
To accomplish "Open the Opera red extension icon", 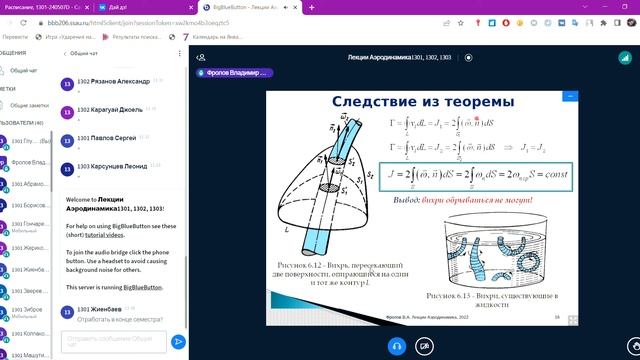I will tap(506, 23).
